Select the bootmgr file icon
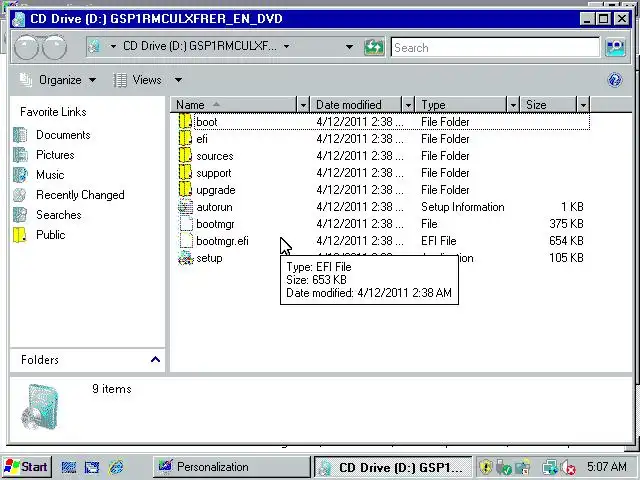This screenshot has height=480, width=640. pyautogui.click(x=186, y=224)
